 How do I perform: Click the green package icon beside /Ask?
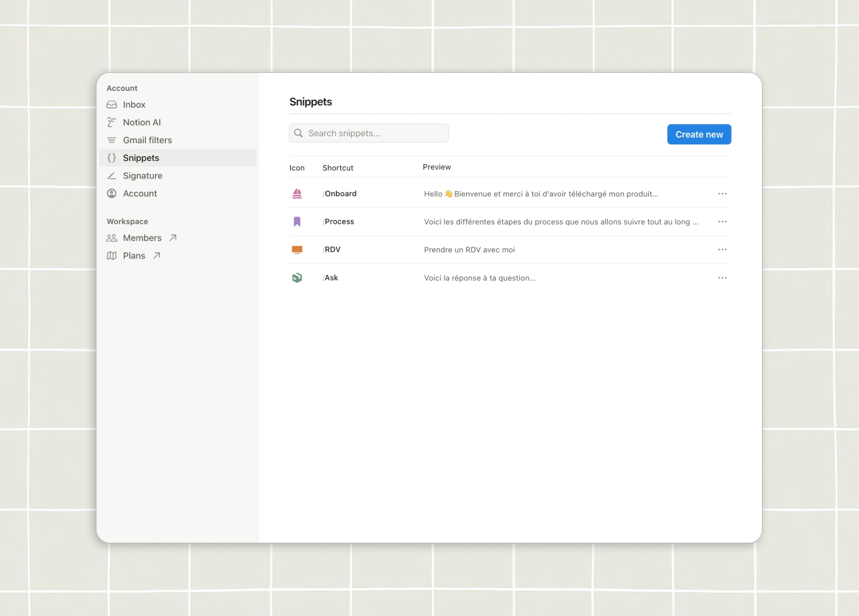297,277
